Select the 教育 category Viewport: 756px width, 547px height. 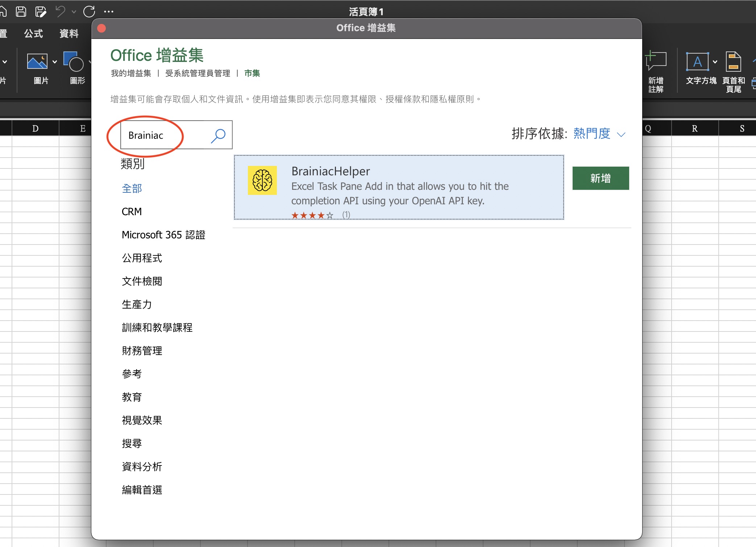[x=132, y=397]
